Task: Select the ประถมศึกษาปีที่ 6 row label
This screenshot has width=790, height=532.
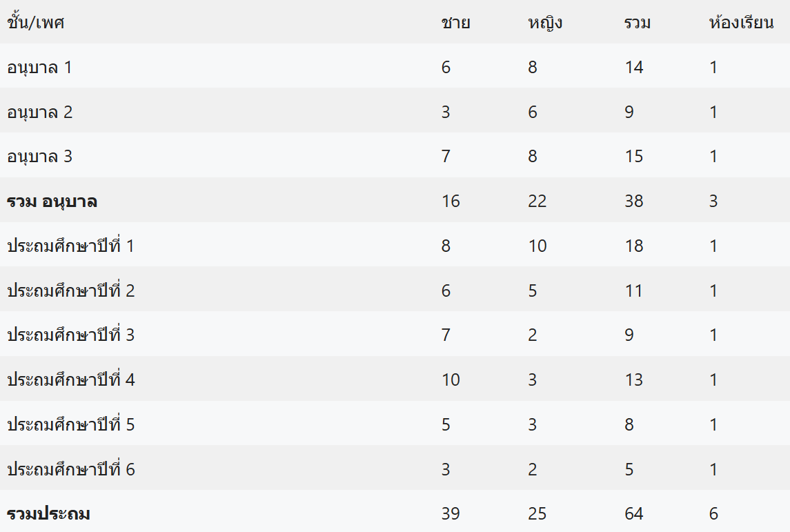Action: [70, 469]
